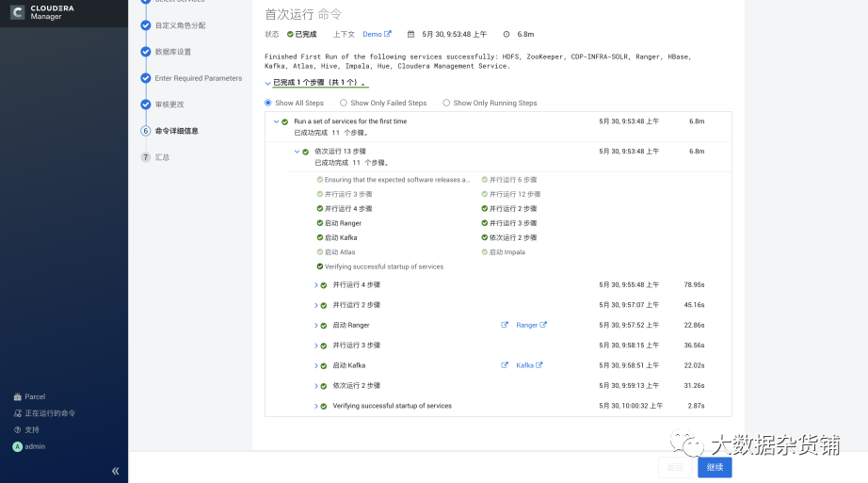This screenshot has height=483, width=868.
Task: Expand the detailed 启动 Kafka row
Action: (x=316, y=366)
